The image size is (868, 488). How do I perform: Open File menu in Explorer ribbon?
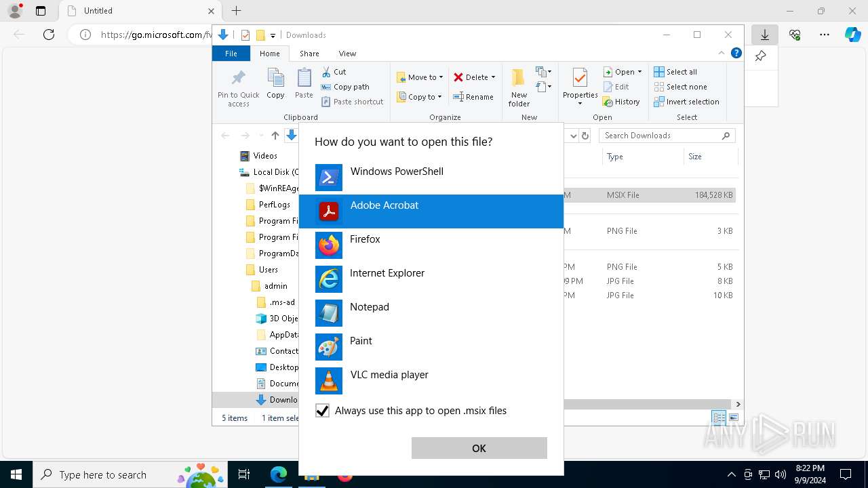(x=231, y=54)
